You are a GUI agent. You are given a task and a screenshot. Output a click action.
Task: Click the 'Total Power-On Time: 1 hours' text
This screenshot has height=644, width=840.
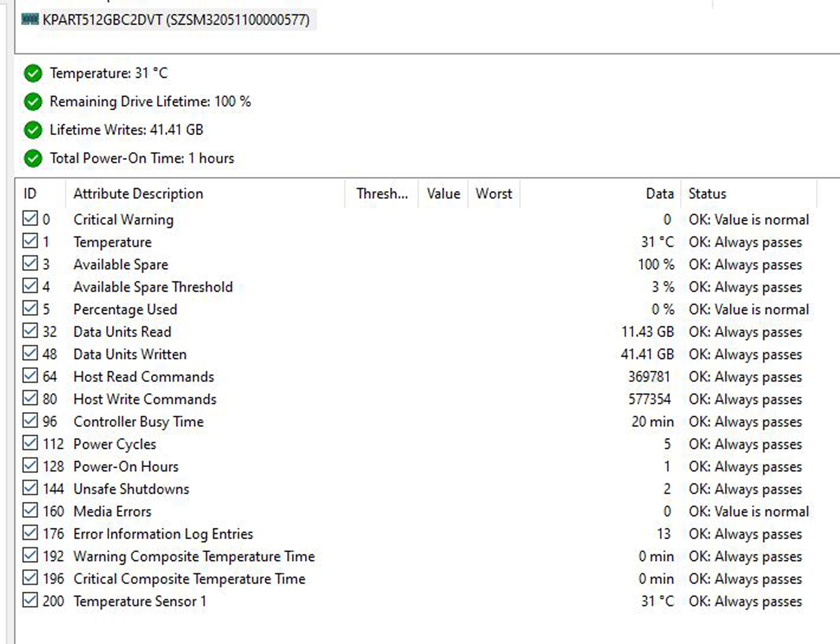142,158
